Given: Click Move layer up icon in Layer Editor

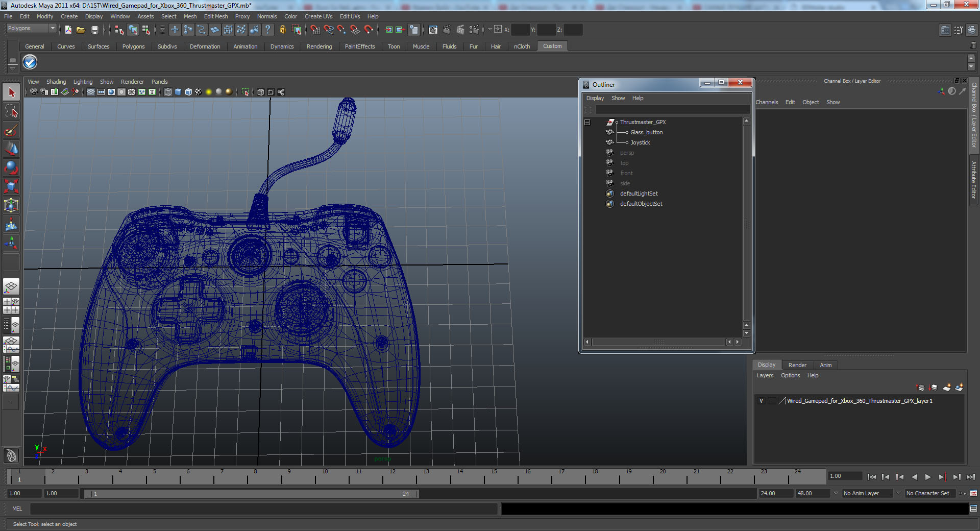Looking at the screenshot, I should [921, 388].
